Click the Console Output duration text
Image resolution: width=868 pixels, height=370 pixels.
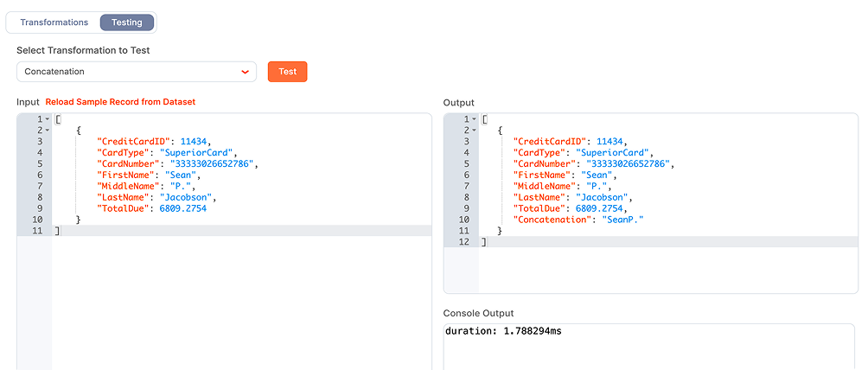coord(503,331)
